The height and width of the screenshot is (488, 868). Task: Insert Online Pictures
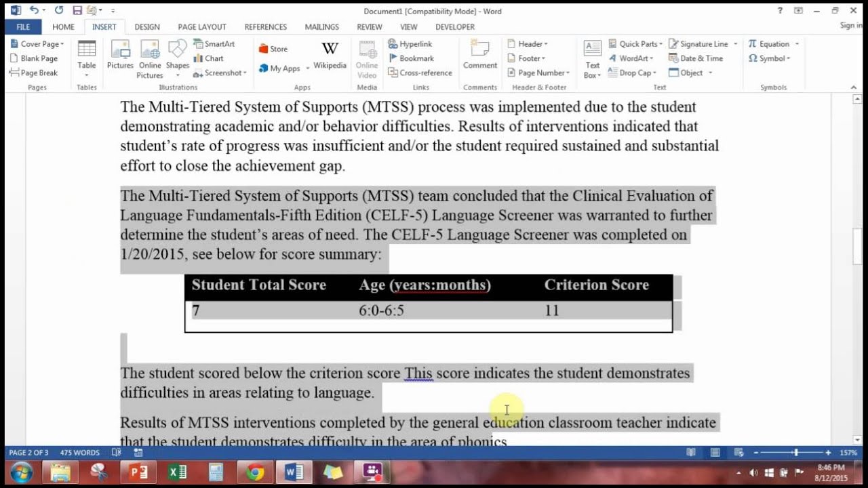pyautogui.click(x=150, y=59)
